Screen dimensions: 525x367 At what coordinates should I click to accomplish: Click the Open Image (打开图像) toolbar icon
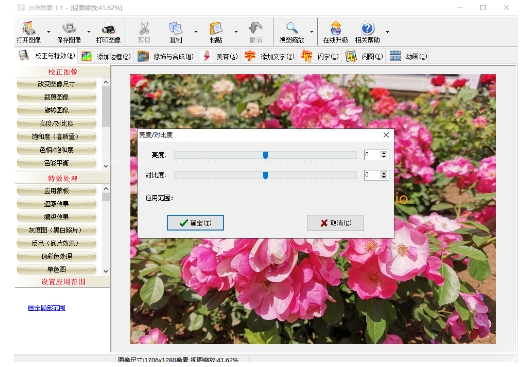(29, 29)
